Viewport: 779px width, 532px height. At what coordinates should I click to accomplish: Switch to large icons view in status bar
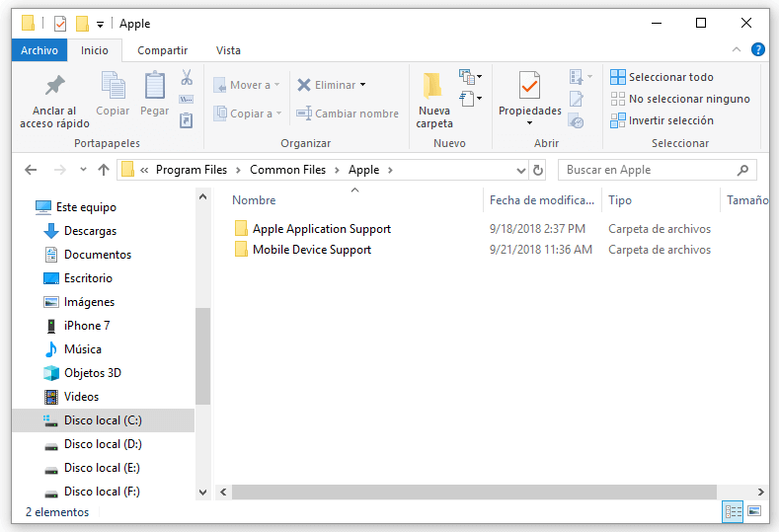[754, 511]
